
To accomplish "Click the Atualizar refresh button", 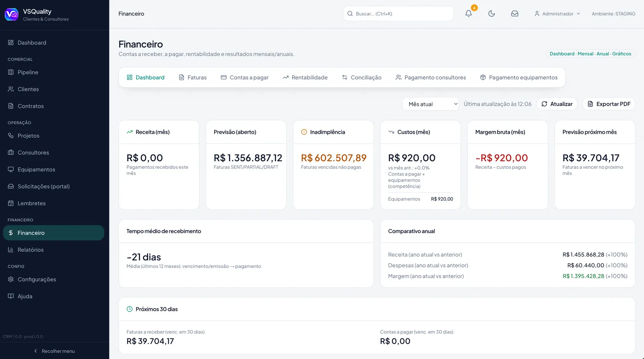I will [x=557, y=104].
